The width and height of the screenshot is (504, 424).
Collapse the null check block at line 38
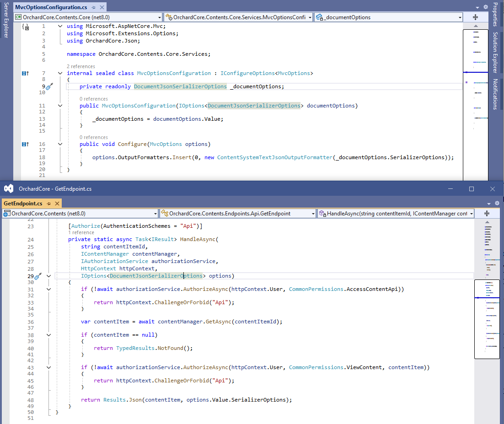(x=49, y=335)
